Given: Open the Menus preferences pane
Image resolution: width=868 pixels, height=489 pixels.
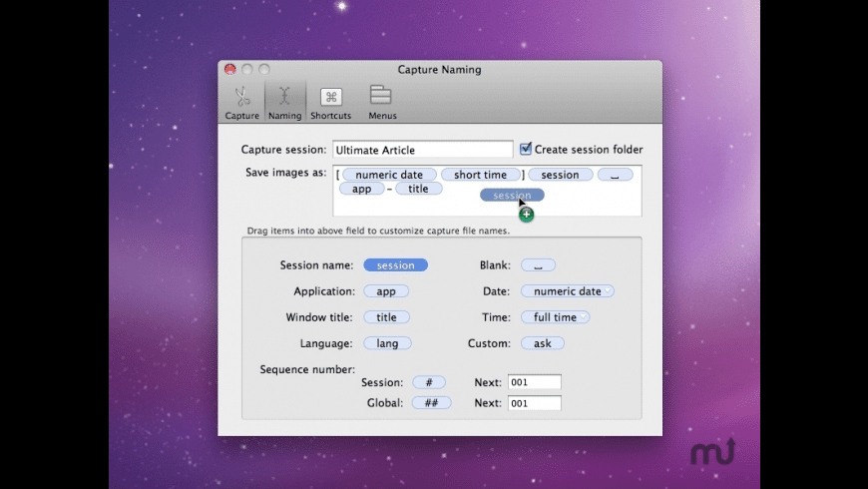Looking at the screenshot, I should pos(381,103).
